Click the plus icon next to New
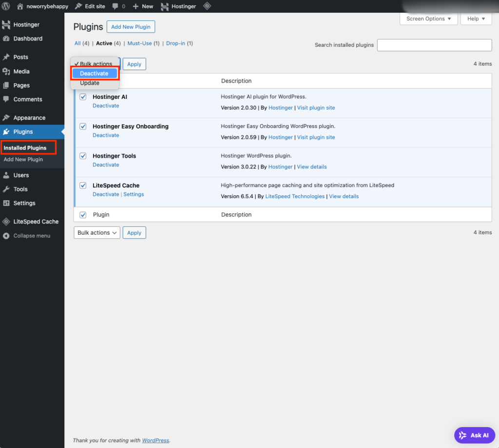This screenshot has width=499, height=448. (135, 6)
